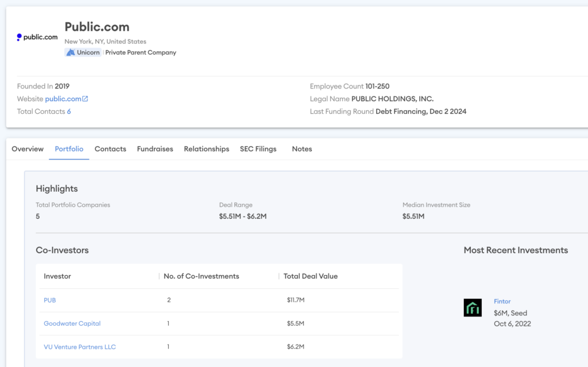
Task: Click Debt Financing, Dec 2 2024 value
Action: 421,111
